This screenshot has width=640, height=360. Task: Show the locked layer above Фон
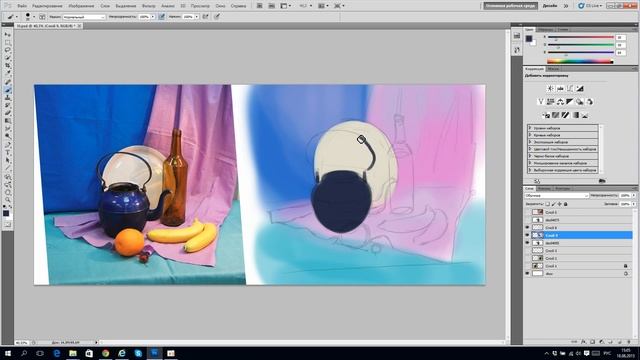pos(527,266)
